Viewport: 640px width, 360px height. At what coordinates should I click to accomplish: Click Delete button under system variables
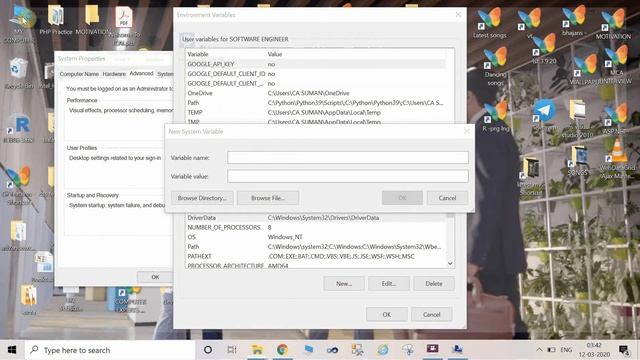433,283
